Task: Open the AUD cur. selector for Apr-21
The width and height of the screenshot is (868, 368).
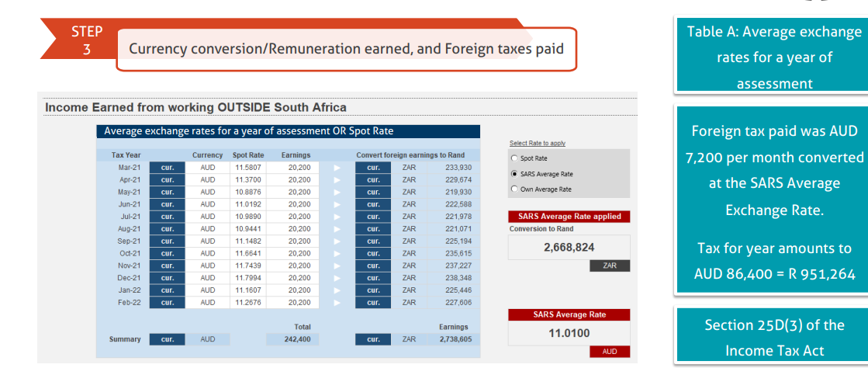Action: click(x=167, y=179)
